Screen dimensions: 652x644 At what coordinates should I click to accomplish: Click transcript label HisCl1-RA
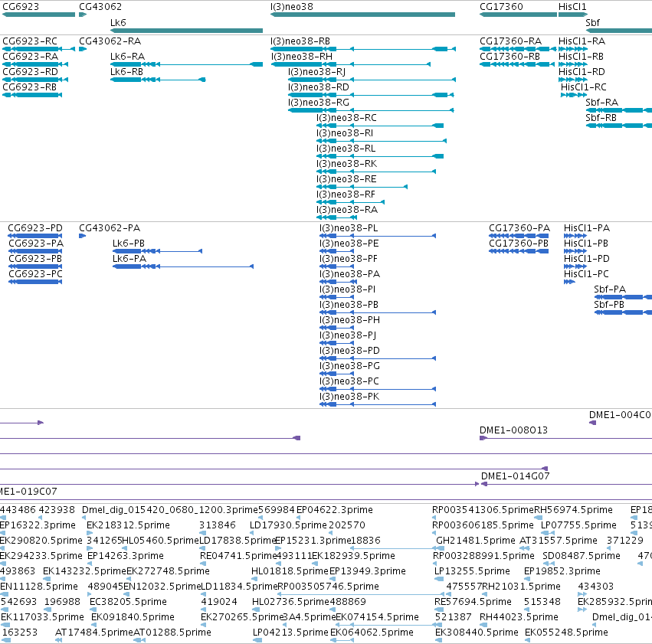[582, 41]
